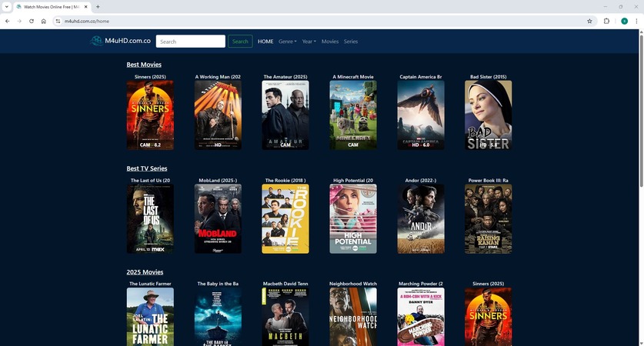The image size is (644, 346).
Task: Go back using the browser back arrow
Action: 7,21
